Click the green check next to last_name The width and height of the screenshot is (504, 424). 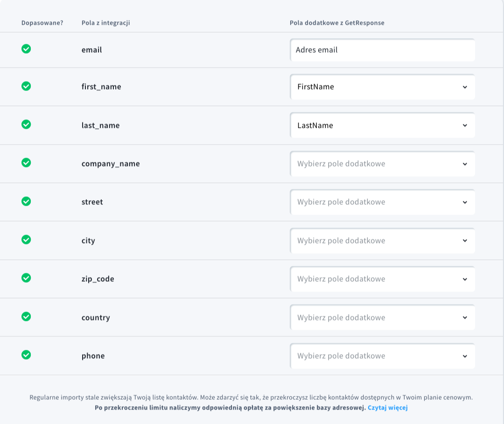coord(26,125)
